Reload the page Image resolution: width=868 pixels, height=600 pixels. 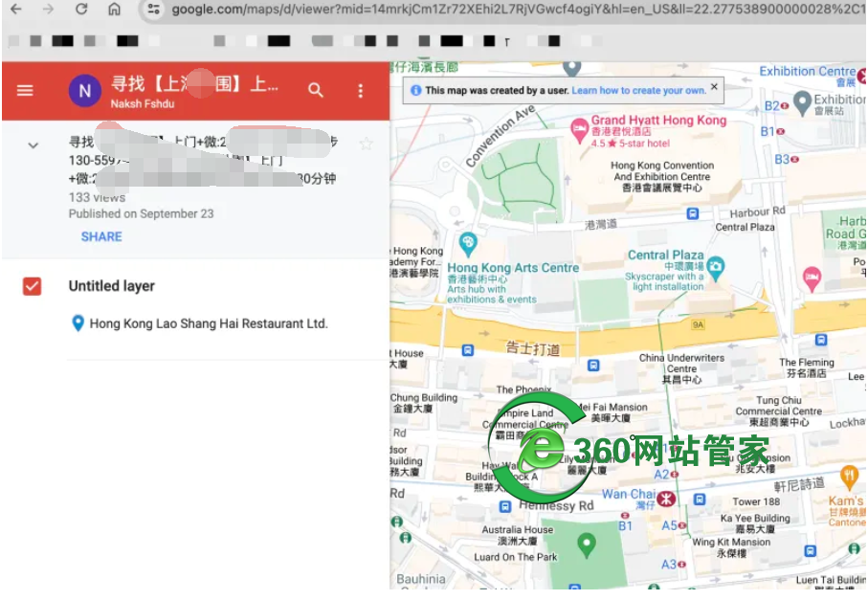click(x=81, y=9)
